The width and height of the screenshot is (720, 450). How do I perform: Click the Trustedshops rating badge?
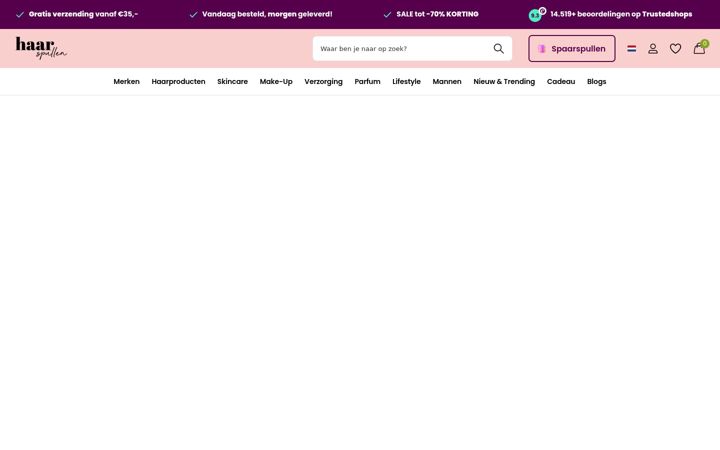coord(536,14)
